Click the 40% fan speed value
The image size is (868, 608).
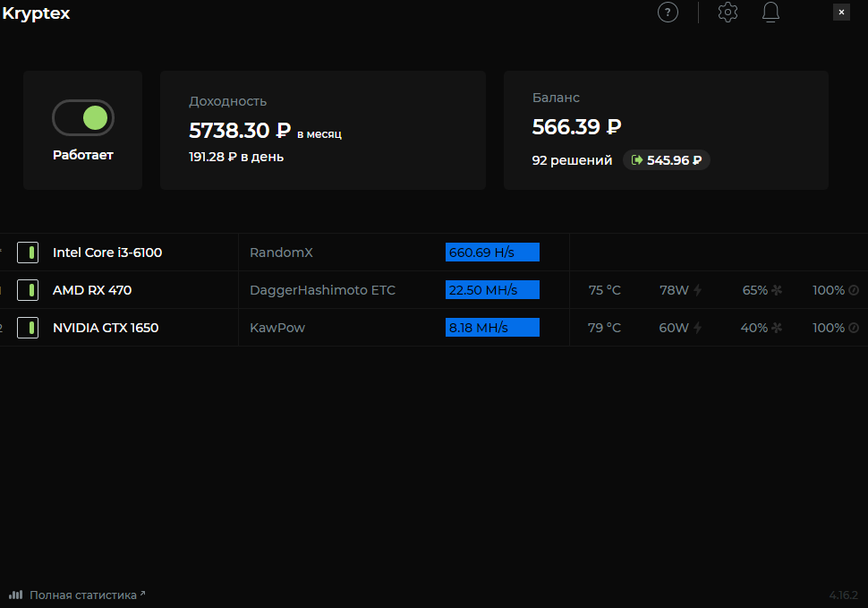pos(754,328)
